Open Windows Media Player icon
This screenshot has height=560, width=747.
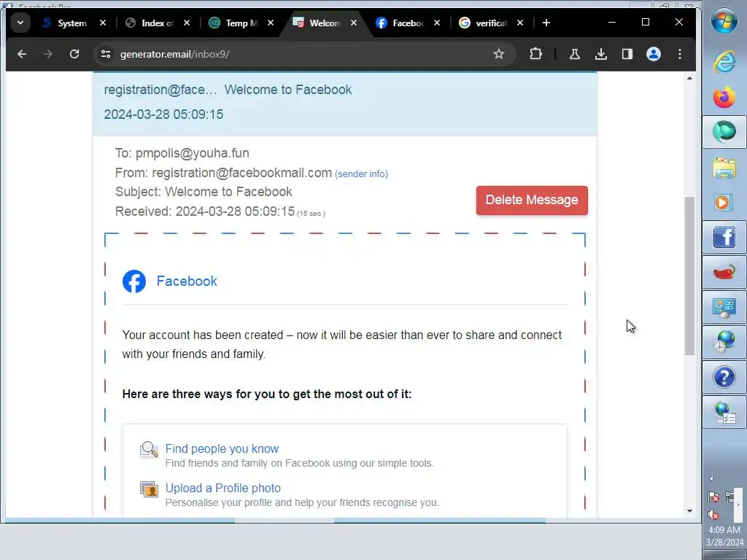pyautogui.click(x=724, y=203)
